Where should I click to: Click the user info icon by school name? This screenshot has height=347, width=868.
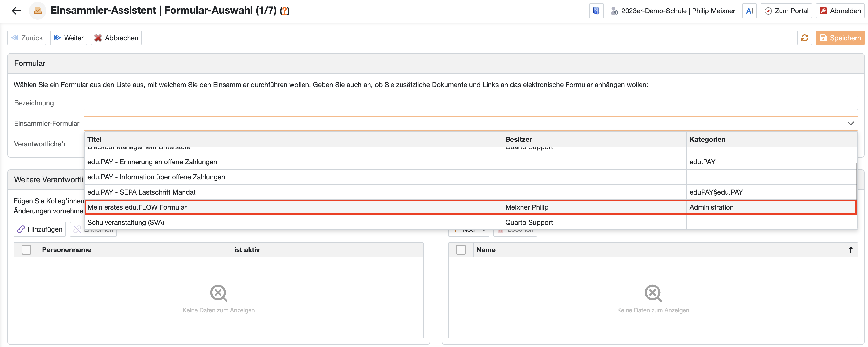[x=614, y=11]
